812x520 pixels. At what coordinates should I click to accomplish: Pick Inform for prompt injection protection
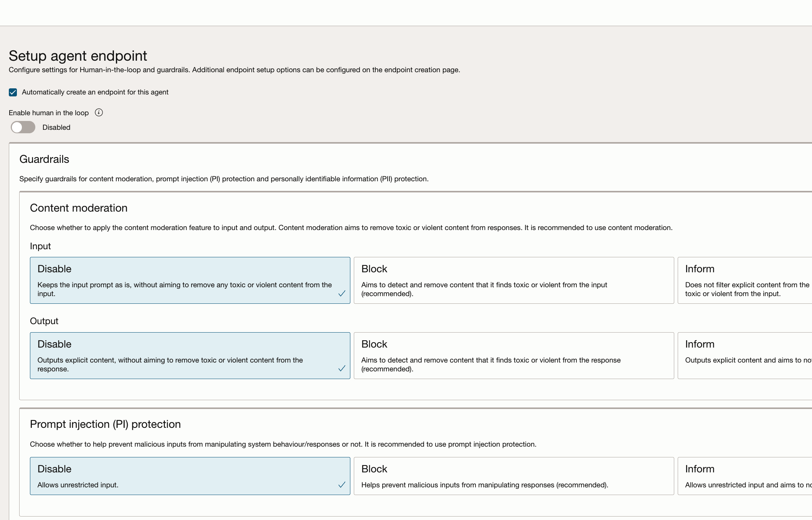[x=744, y=476]
